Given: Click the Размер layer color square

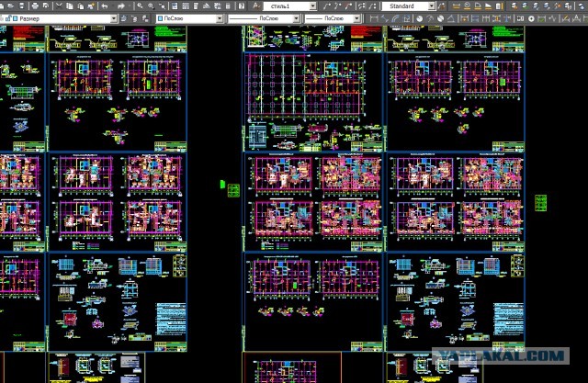Looking at the screenshot, I should coord(16,18).
